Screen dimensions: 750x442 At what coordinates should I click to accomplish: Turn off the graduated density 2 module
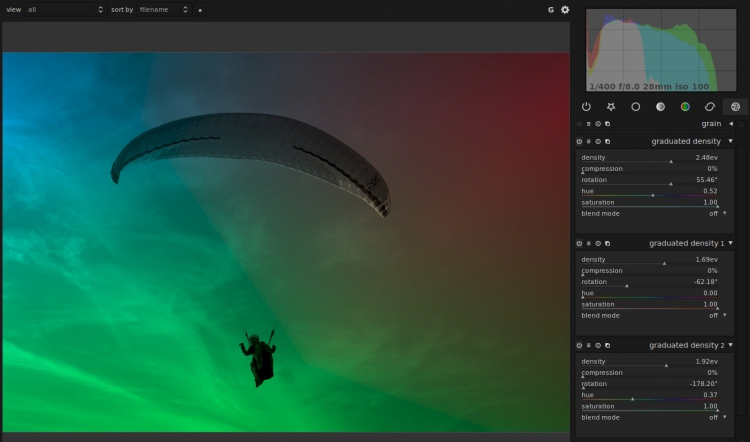pyautogui.click(x=579, y=345)
